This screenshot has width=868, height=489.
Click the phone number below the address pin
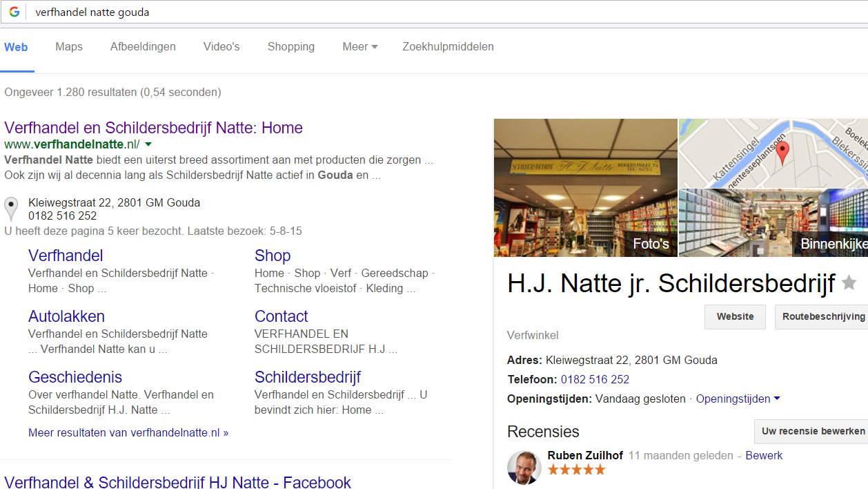click(62, 216)
